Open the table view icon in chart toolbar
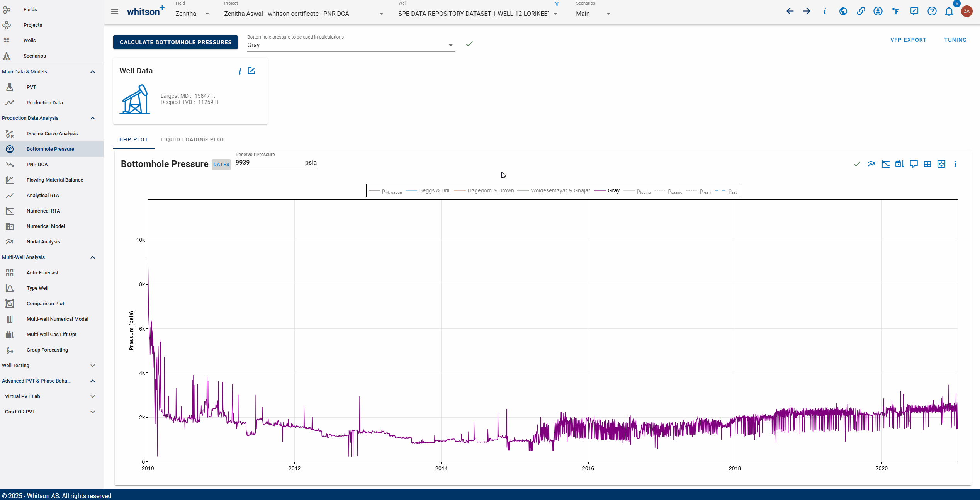Image resolution: width=980 pixels, height=500 pixels. click(x=927, y=164)
